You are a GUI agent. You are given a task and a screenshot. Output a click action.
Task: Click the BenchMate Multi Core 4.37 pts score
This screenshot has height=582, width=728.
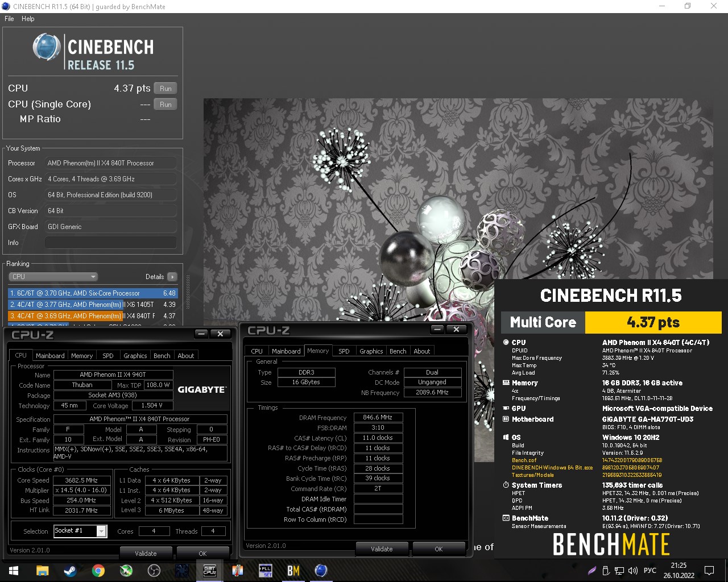[x=653, y=322]
